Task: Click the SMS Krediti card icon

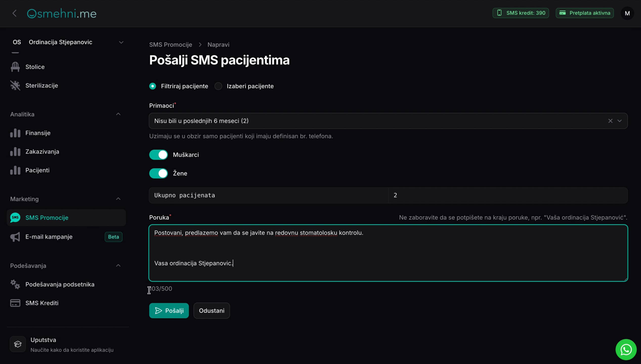Action: pos(15,303)
